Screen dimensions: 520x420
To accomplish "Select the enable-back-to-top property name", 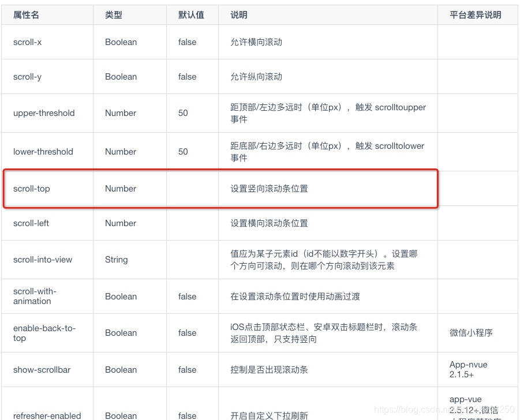I will point(44,333).
